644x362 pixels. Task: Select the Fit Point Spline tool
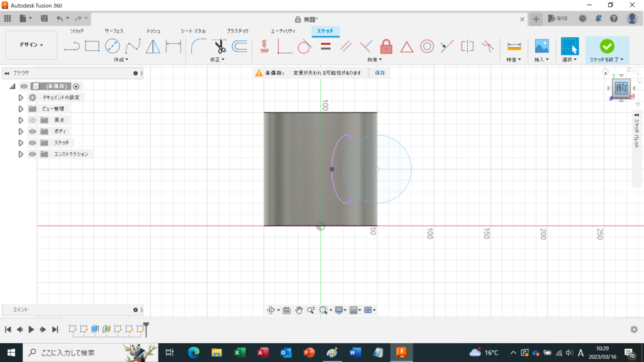pyautogui.click(x=133, y=46)
